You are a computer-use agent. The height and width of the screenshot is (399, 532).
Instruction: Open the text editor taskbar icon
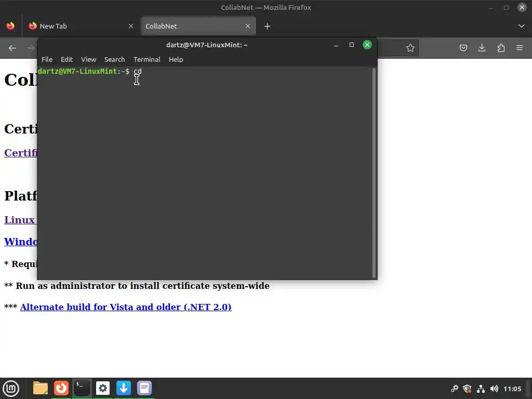coord(144,388)
